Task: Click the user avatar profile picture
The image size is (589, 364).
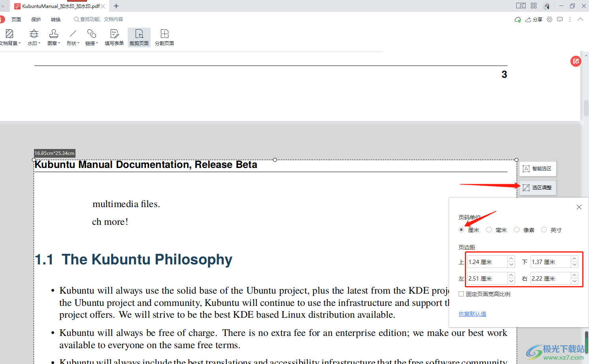Action: coord(547,6)
